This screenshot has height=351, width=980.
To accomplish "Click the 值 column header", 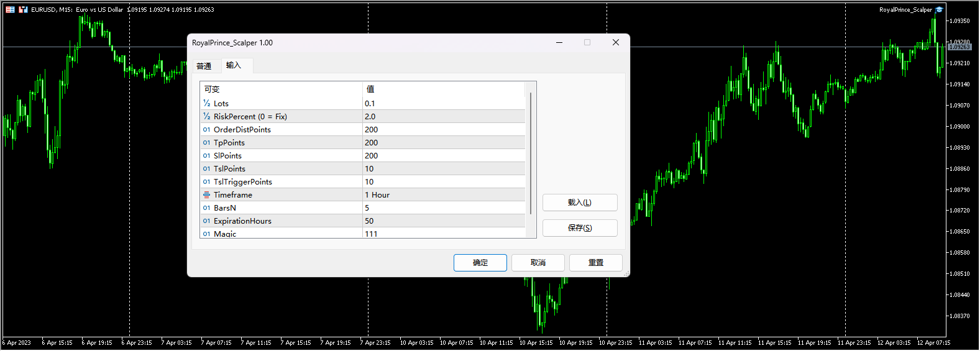I will click(444, 89).
